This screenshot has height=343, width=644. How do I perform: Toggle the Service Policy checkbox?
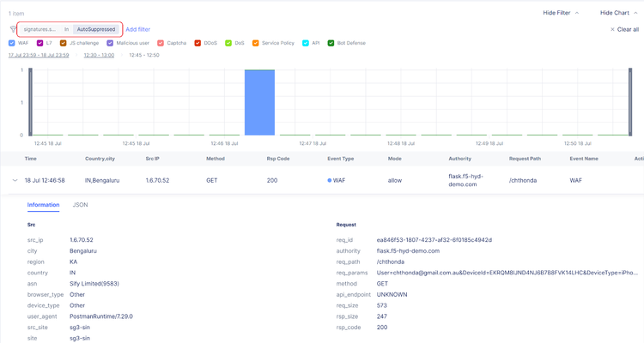256,43
